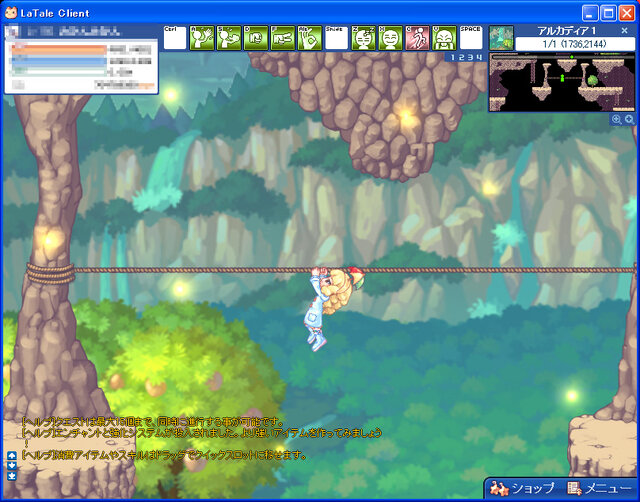Viewport: 640px width, 502px height.
Task: Click the help line about クイックスロット dragging
Action: (164, 455)
